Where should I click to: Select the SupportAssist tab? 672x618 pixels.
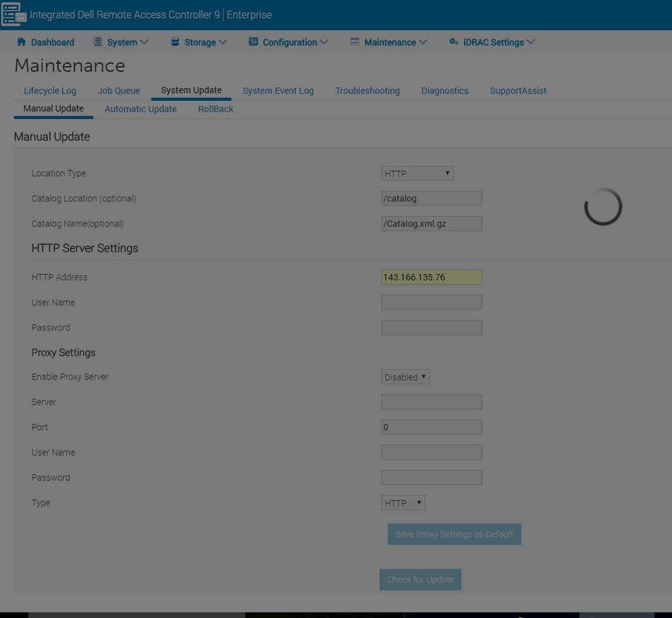coord(518,91)
